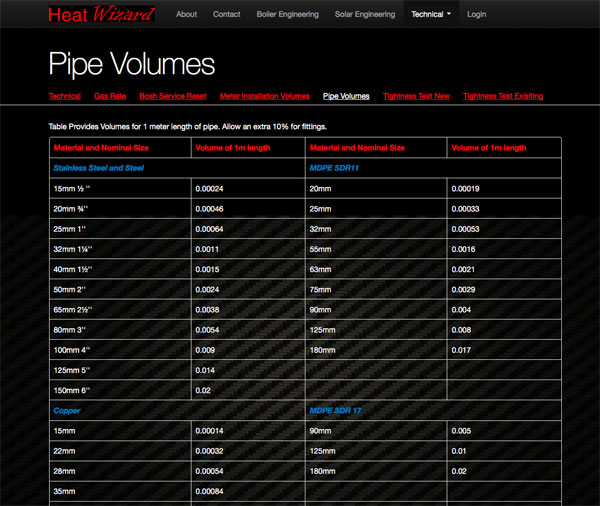Click the MDPE SDR11 section heading
This screenshot has height=506, width=600.
click(x=334, y=168)
